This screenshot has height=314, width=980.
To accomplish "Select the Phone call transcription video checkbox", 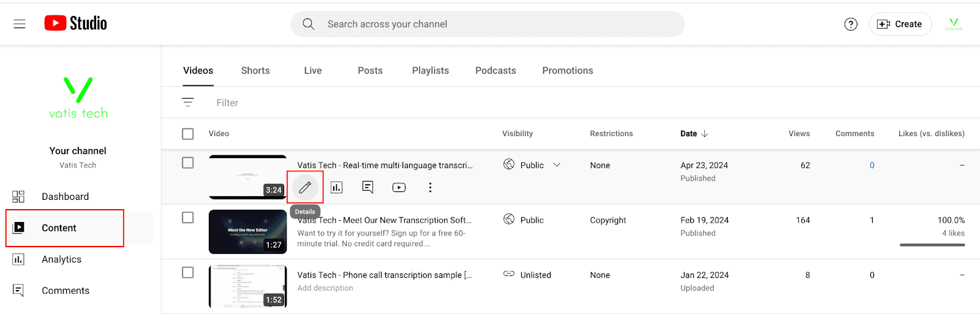I will click(188, 272).
